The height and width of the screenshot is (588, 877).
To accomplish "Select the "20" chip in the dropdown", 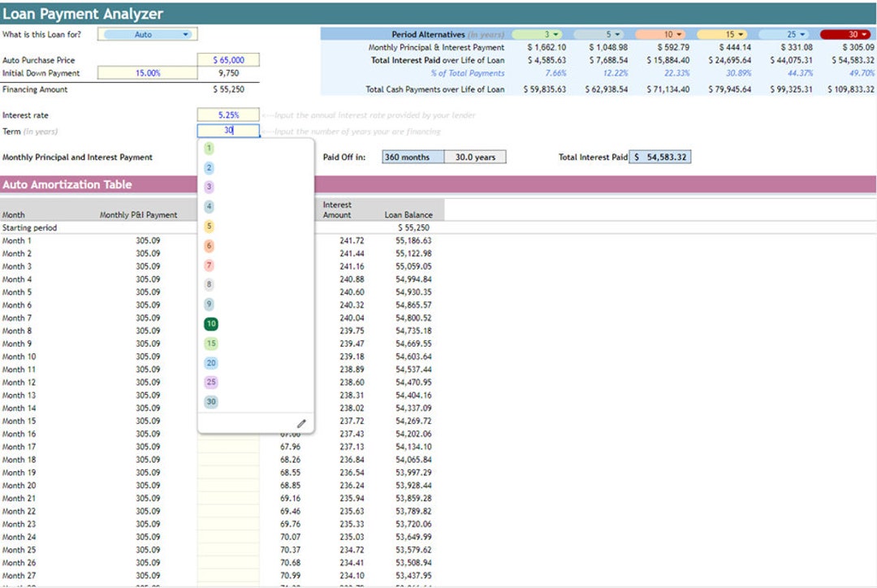I will click(210, 362).
